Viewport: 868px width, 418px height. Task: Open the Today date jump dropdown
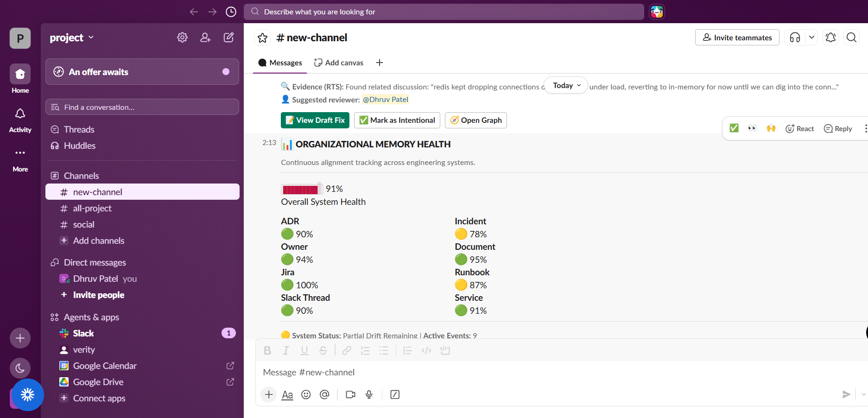(566, 85)
